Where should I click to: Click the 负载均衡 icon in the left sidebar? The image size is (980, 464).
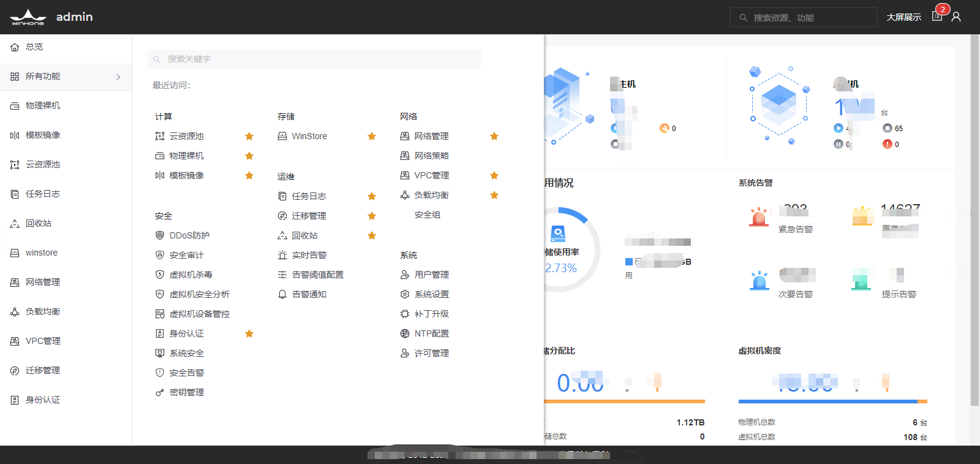click(x=15, y=312)
